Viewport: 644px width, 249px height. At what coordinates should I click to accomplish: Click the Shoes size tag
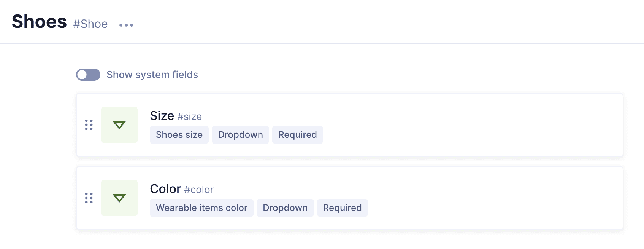coord(179,135)
